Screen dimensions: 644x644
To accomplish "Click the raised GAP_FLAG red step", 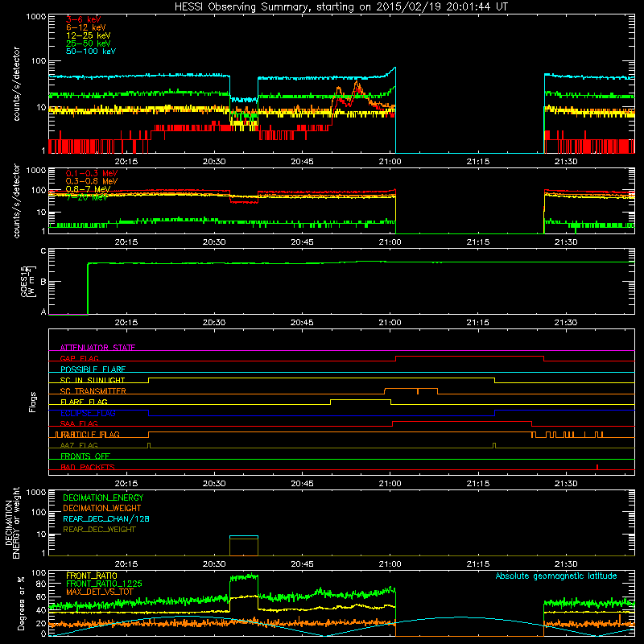I will pyautogui.click(x=470, y=357).
